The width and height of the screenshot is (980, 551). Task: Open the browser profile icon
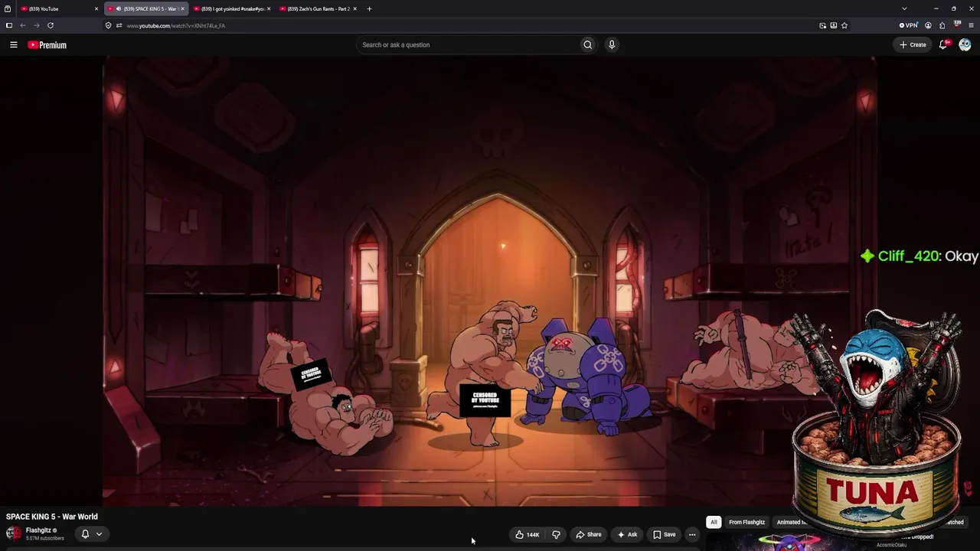click(928, 25)
